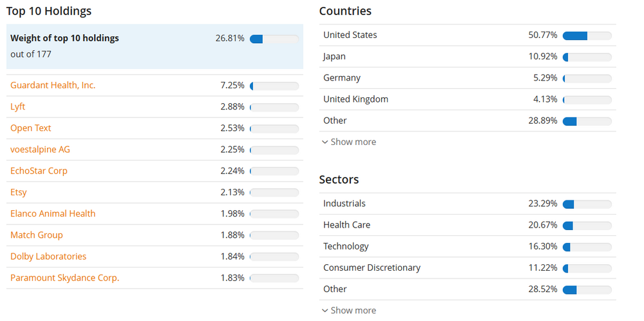Click the chevron icon beside Countries Show more
The image size is (644, 321).
[x=325, y=142]
